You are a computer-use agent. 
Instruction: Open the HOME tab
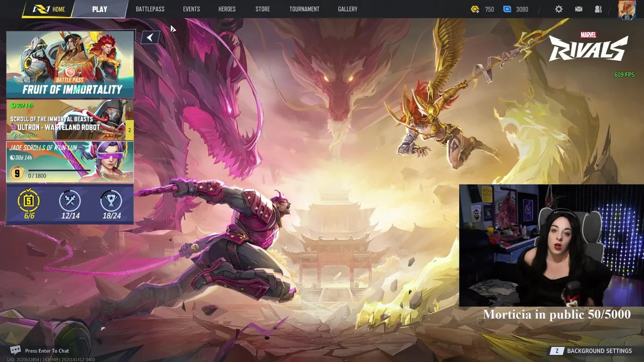(x=49, y=9)
